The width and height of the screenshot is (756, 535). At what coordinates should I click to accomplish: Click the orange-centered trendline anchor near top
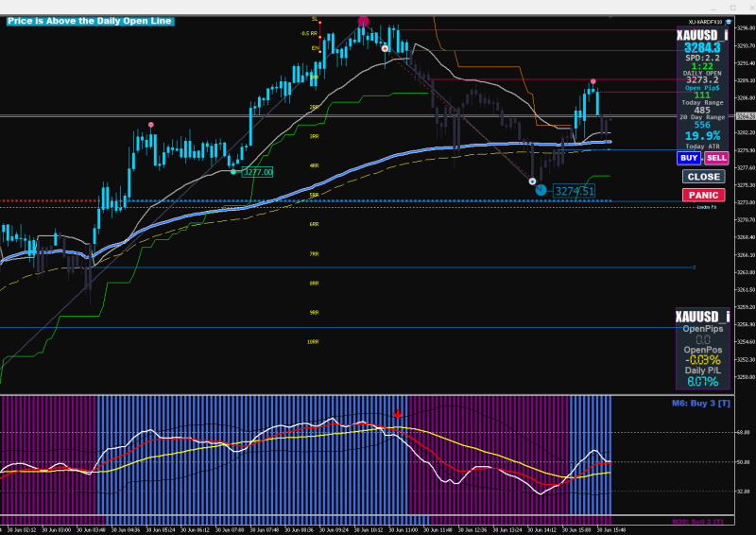385,49
